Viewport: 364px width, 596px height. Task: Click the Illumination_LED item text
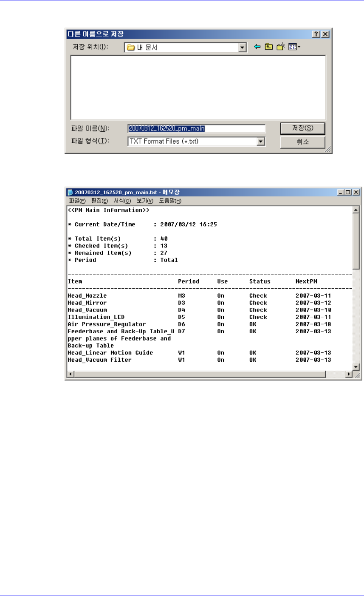click(96, 317)
